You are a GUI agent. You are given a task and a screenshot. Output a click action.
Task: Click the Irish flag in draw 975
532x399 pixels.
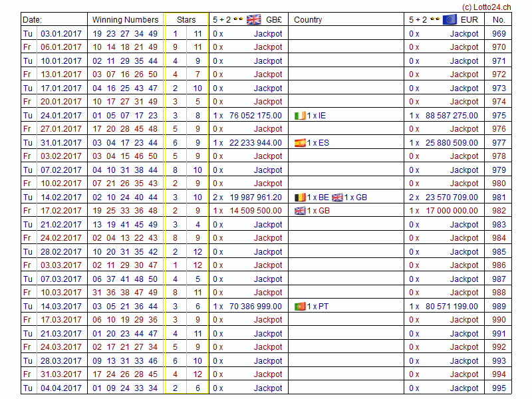click(300, 116)
